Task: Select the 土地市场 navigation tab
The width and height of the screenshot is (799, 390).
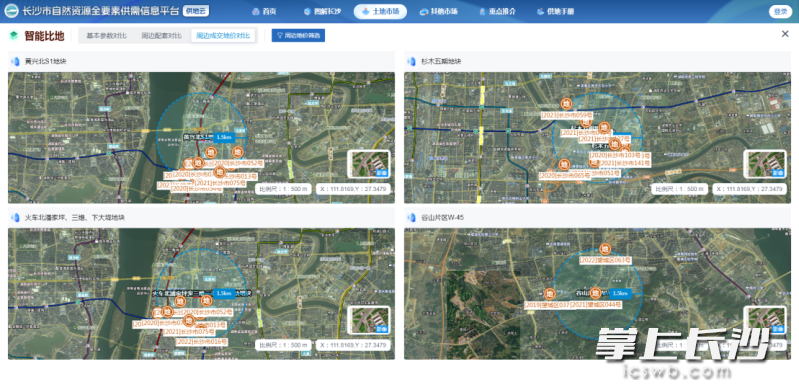Action: [380, 11]
